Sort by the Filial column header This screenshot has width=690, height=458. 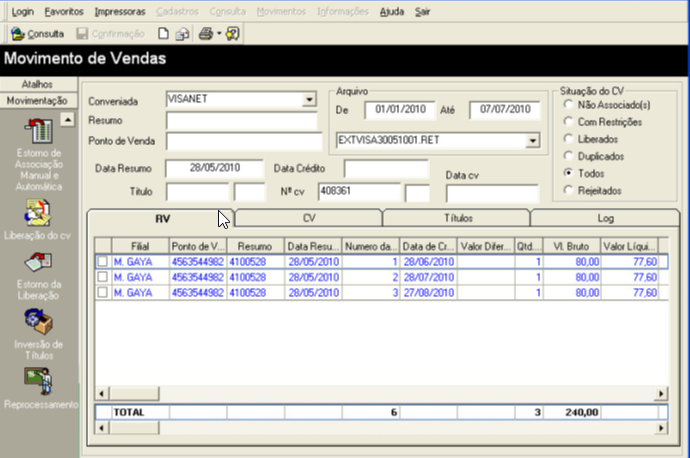click(140, 246)
